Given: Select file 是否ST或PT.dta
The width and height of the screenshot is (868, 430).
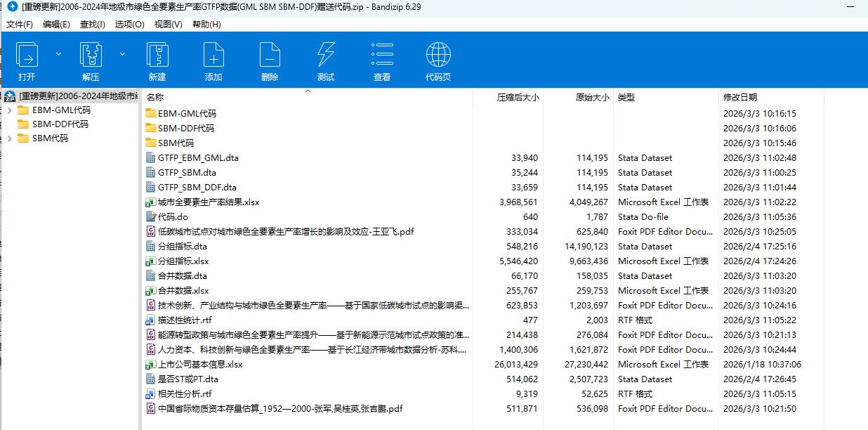Looking at the screenshot, I should (188, 379).
